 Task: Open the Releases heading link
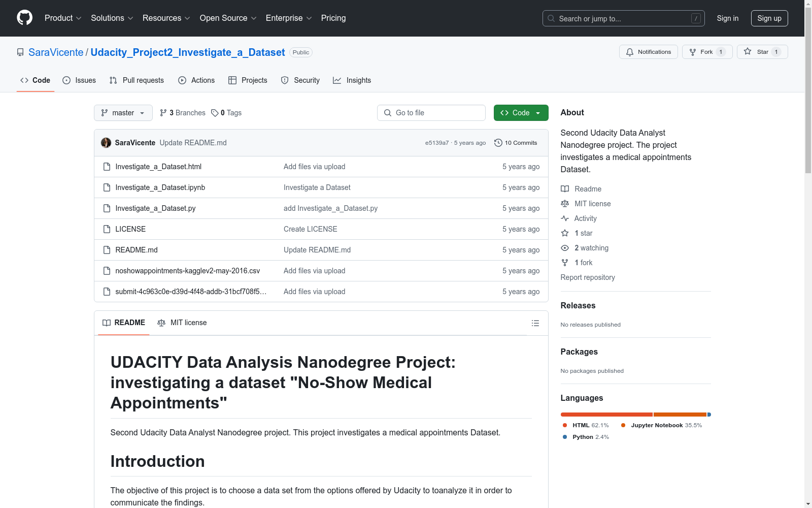(578, 305)
